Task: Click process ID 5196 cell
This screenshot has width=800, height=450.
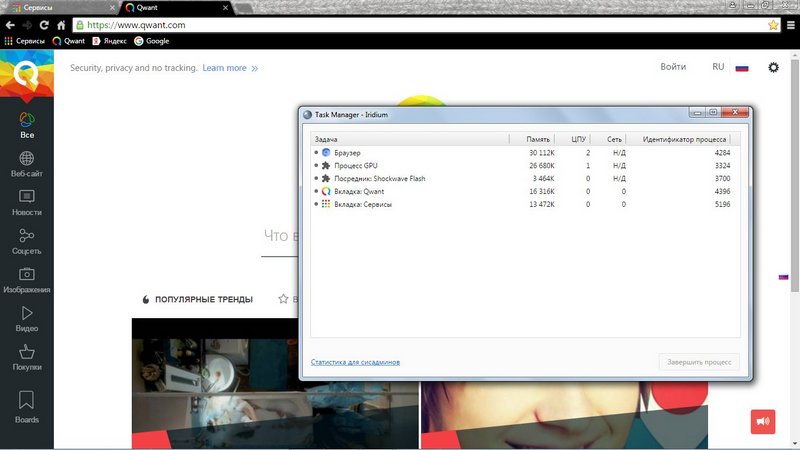Action: click(722, 204)
